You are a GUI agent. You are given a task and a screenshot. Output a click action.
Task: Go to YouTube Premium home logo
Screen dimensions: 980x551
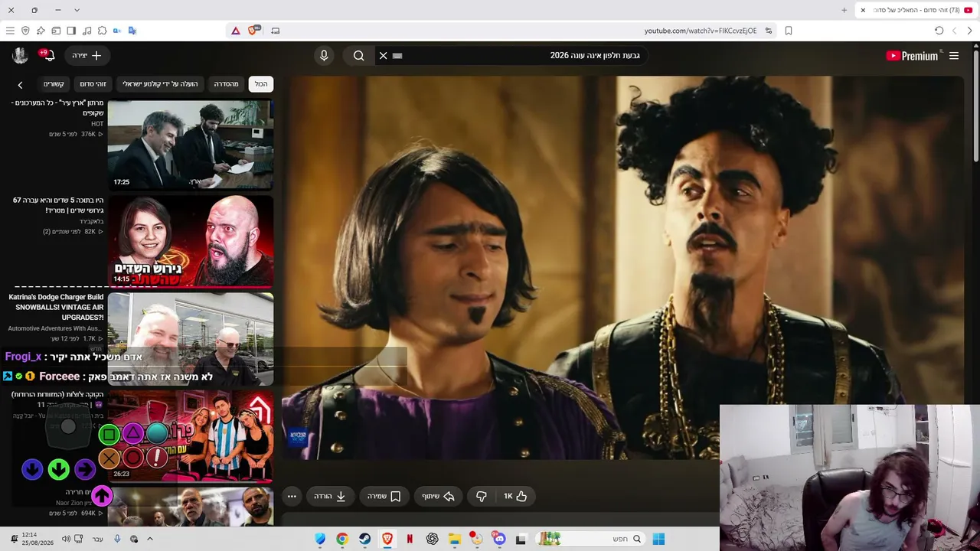[x=912, y=56]
